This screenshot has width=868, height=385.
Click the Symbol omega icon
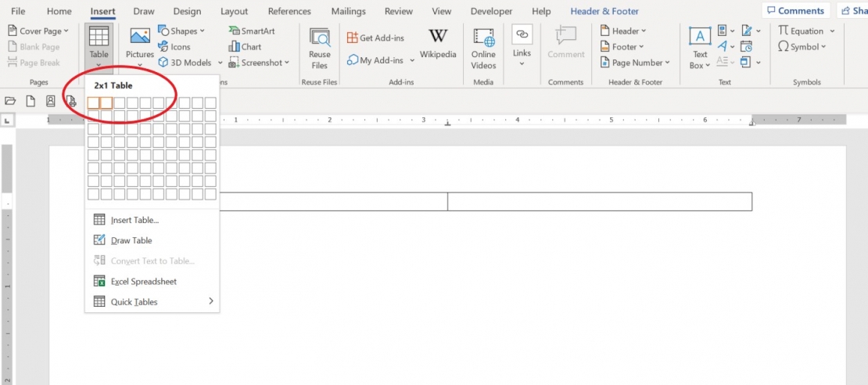783,46
